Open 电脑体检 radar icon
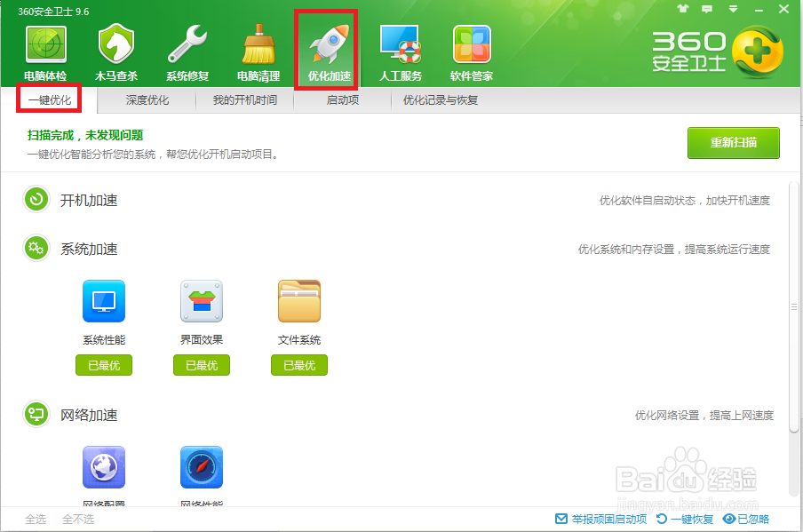This screenshot has height=532, width=803. [x=46, y=45]
